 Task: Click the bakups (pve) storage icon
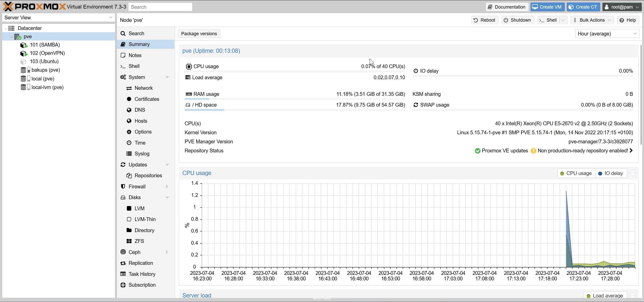[25, 70]
